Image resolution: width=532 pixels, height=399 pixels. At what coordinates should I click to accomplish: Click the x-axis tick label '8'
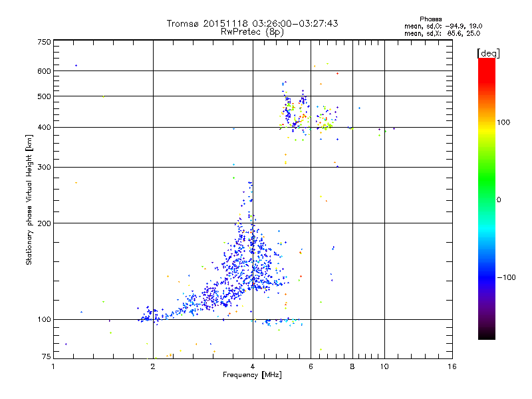352,366
